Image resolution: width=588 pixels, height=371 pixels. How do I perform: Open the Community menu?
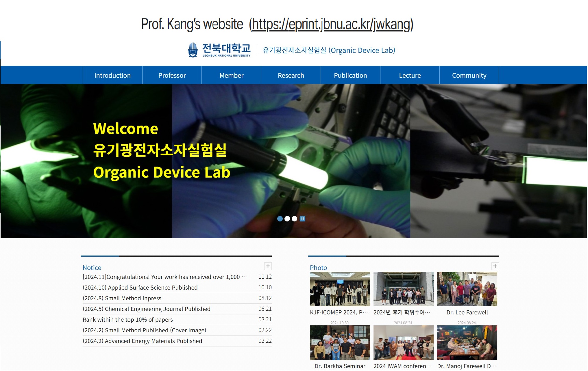(x=469, y=75)
